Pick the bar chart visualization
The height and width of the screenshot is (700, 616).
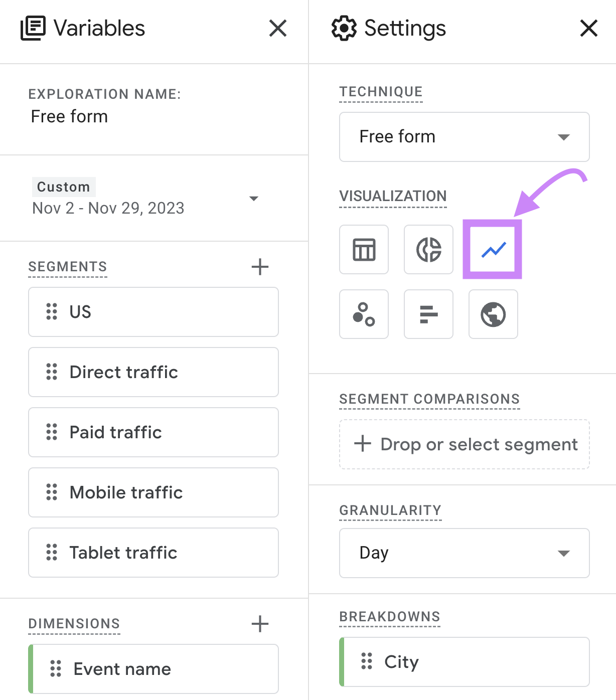click(428, 314)
